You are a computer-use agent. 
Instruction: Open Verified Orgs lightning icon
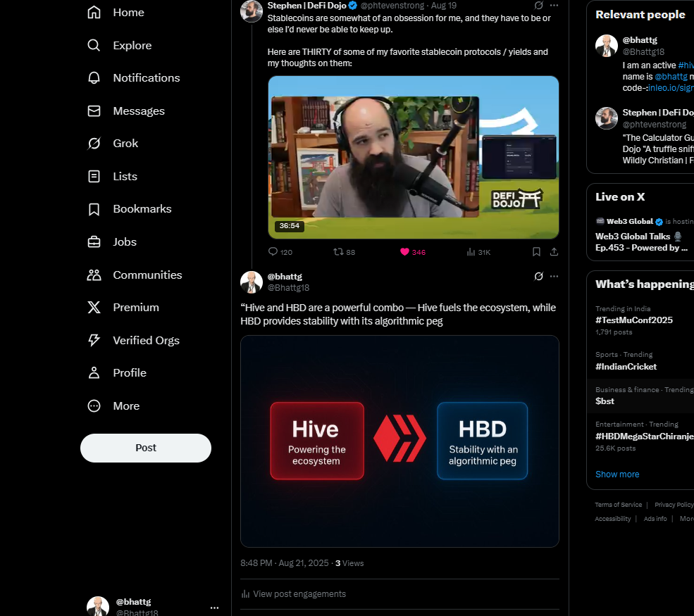(94, 340)
